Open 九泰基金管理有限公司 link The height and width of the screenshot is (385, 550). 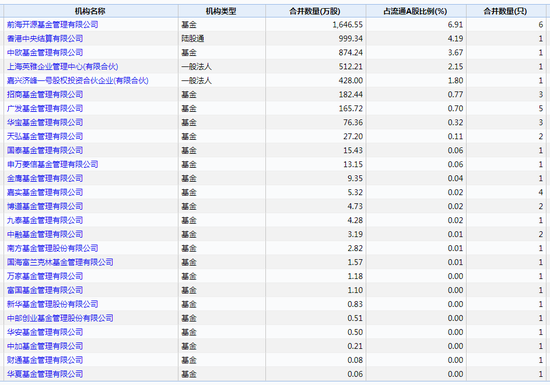pyautogui.click(x=45, y=220)
